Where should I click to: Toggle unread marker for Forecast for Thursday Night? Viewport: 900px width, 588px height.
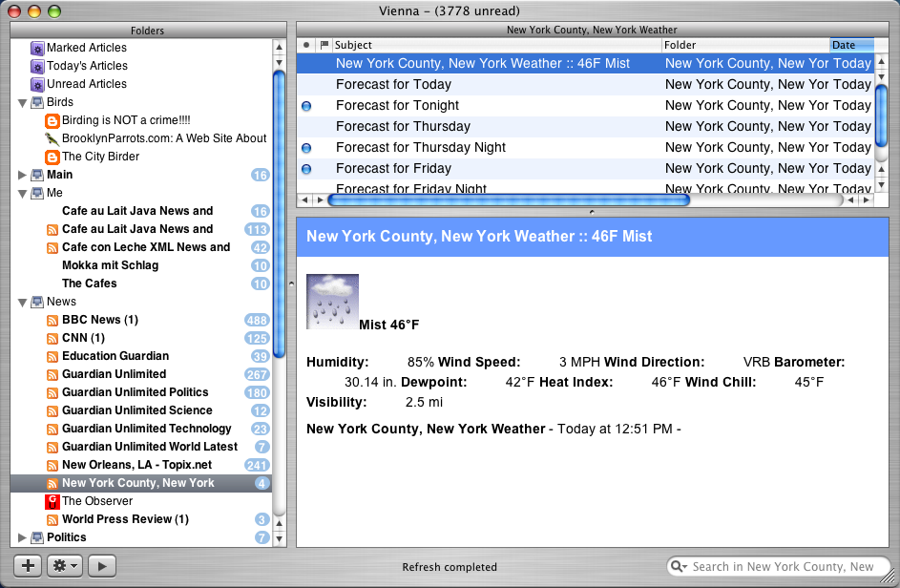(306, 148)
